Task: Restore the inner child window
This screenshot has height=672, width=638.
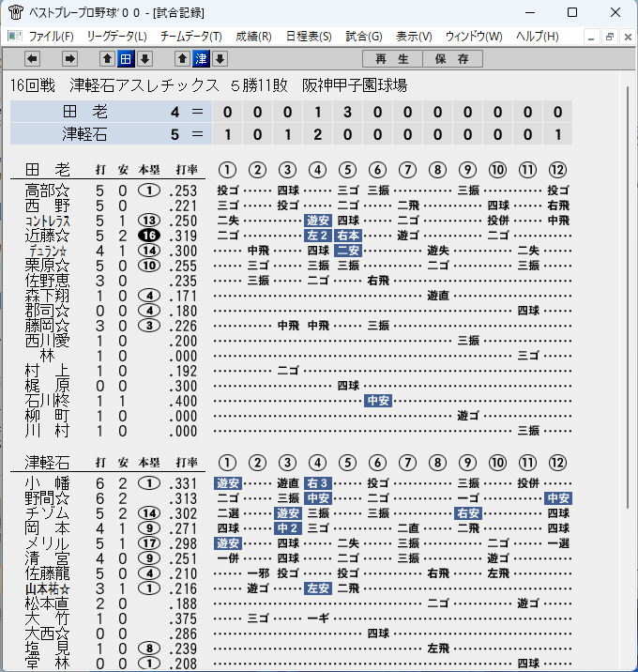Action: [609, 37]
